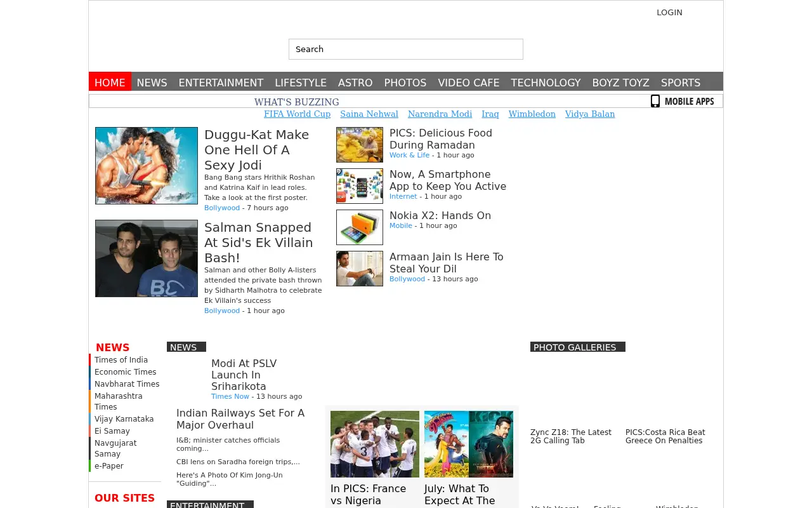Image resolution: width=812 pixels, height=508 pixels.
Task: Open the Armaan Jain thumbnail
Action: pyautogui.click(x=360, y=269)
